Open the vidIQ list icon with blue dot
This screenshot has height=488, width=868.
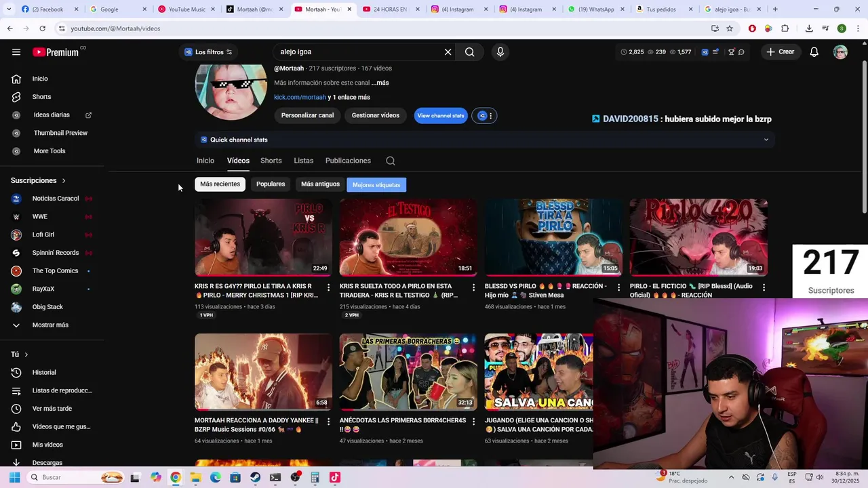pos(715,52)
